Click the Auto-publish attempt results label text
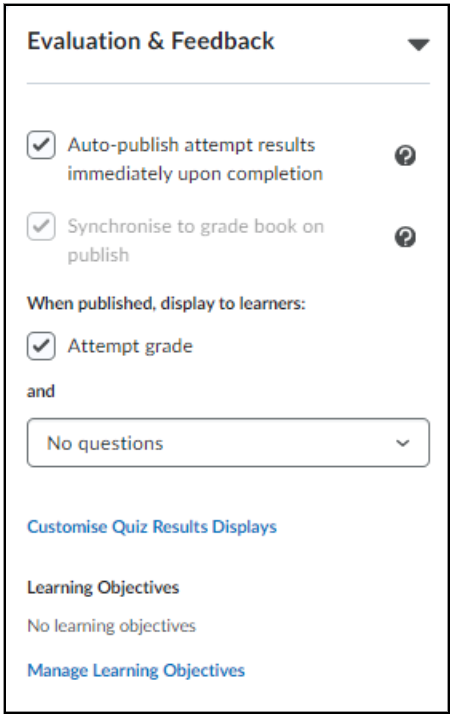452x718 pixels. pyautogui.click(x=195, y=159)
